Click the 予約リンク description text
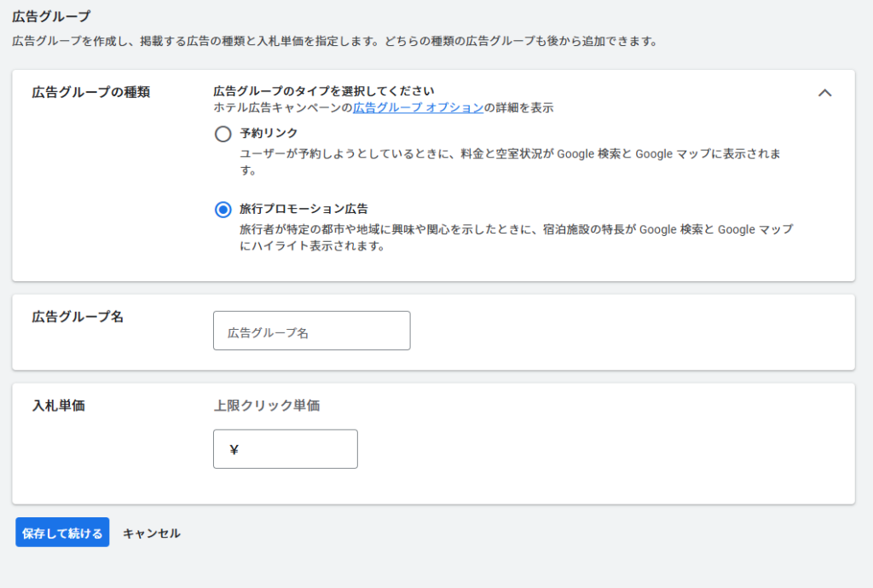The width and height of the screenshot is (873, 588). tap(510, 162)
